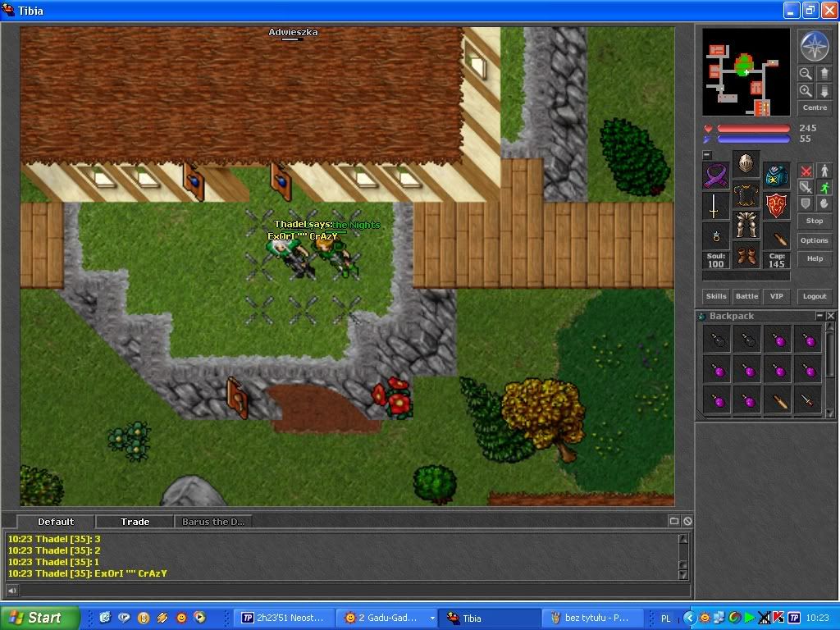Move minimap view one floor down
Viewport: 840px width, 630px height.
824,90
